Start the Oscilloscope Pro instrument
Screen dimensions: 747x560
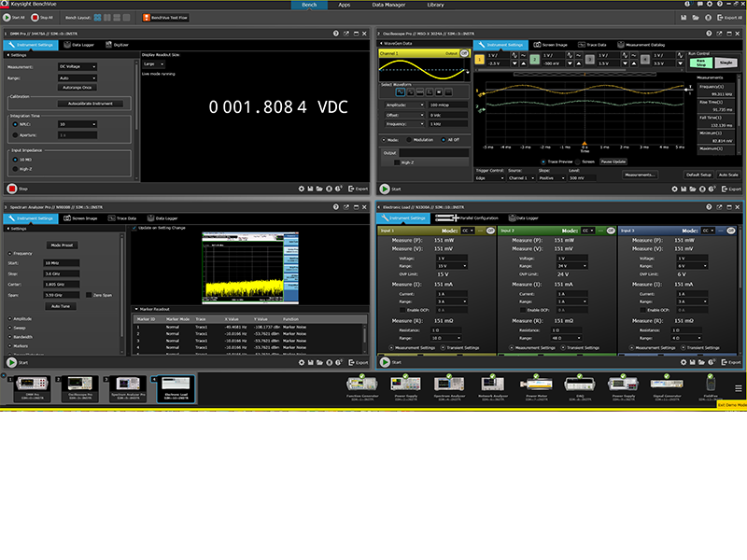point(382,188)
